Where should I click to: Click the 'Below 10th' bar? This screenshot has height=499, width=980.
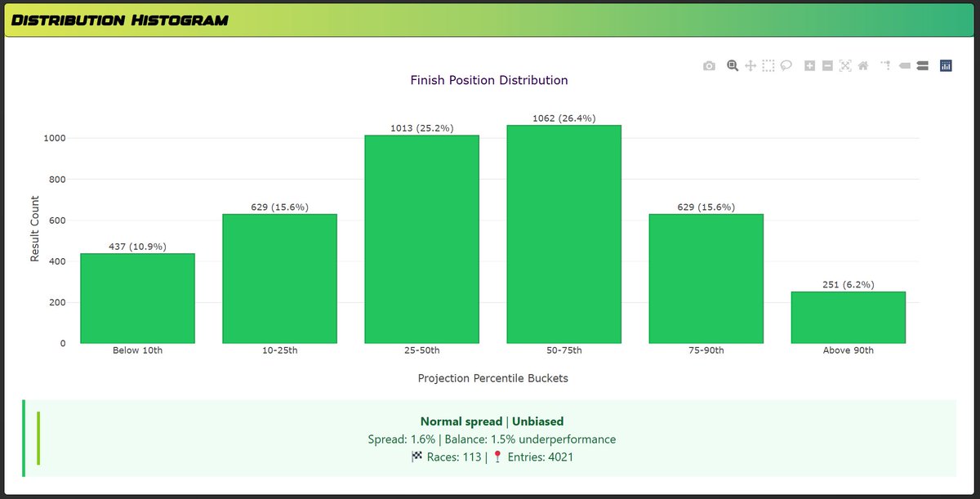(x=137, y=298)
